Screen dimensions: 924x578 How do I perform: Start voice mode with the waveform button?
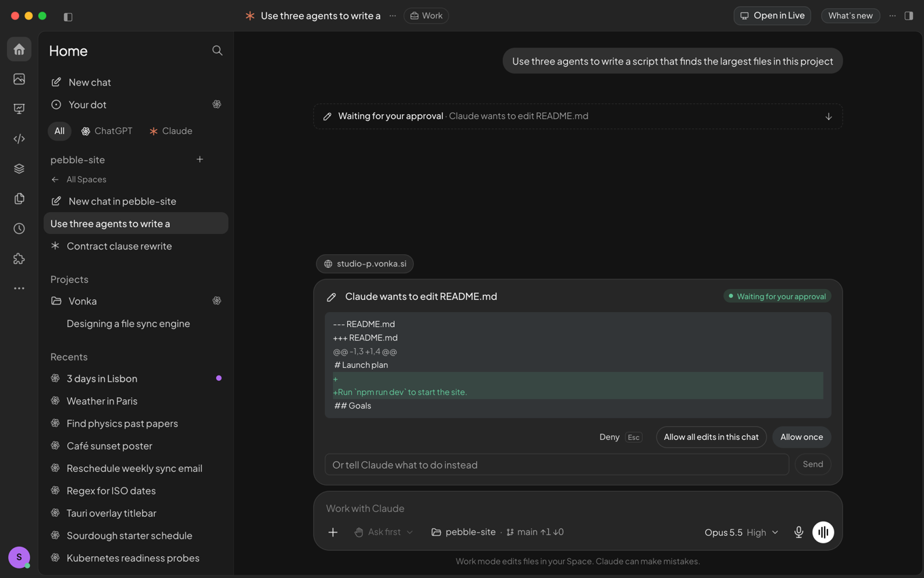tap(823, 532)
